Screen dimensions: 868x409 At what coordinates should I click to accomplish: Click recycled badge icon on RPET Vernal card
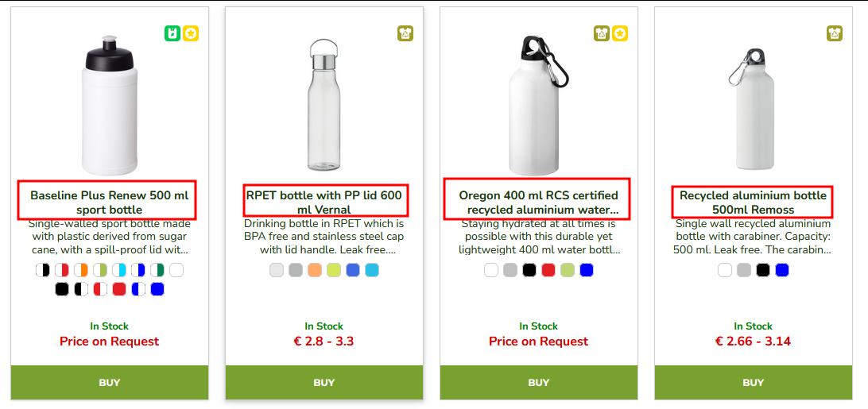[405, 33]
